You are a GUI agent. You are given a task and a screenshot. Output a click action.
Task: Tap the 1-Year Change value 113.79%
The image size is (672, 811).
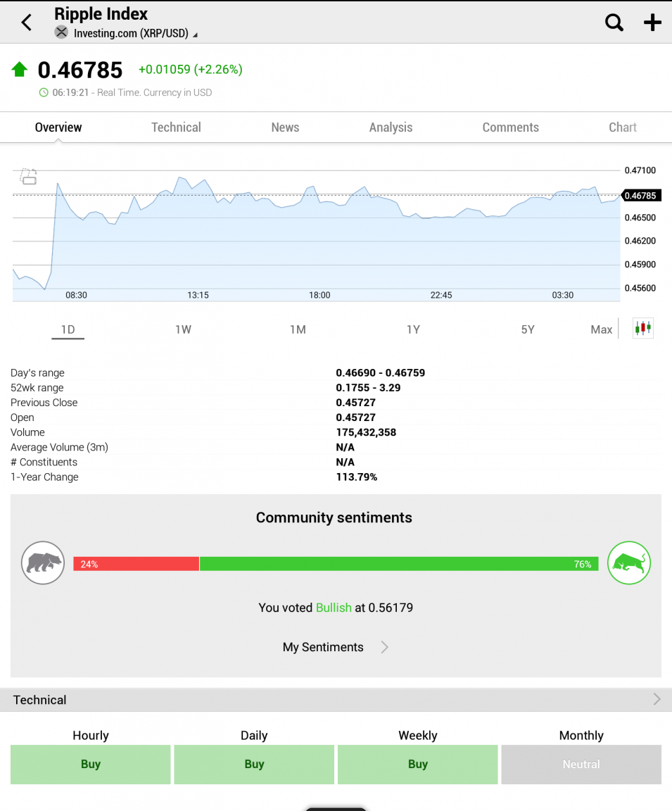coord(357,477)
